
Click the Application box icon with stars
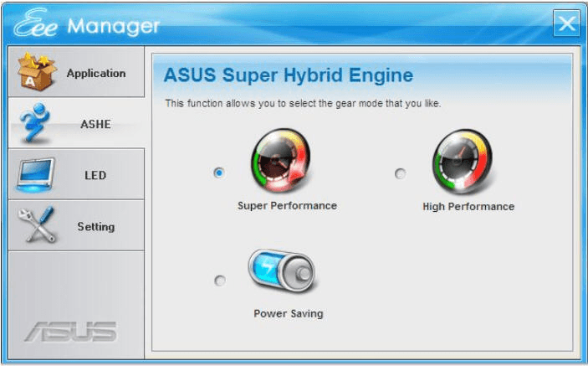tap(37, 71)
